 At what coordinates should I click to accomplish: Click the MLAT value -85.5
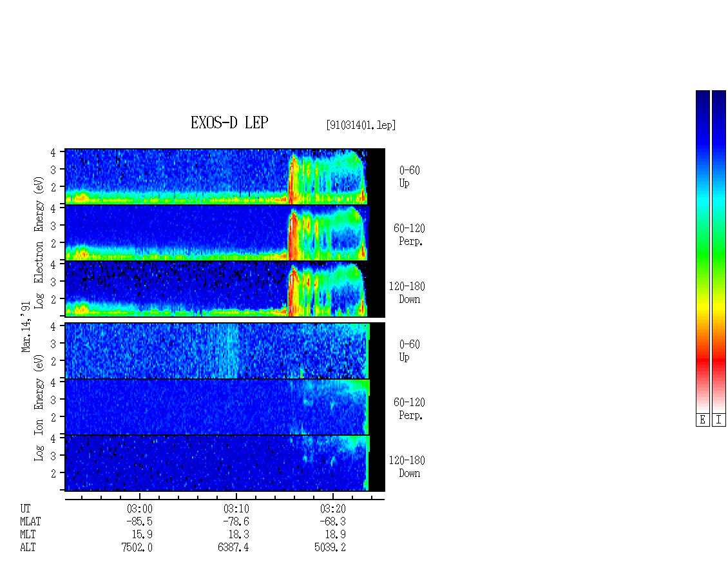(139, 521)
